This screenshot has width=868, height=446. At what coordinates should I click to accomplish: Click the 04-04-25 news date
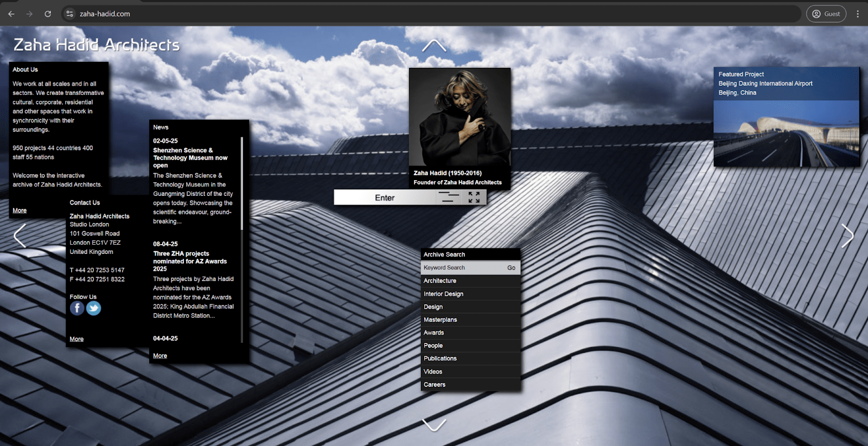point(165,339)
